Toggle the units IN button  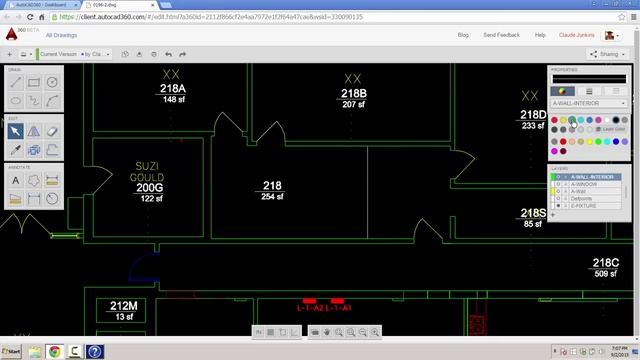pos(259,332)
